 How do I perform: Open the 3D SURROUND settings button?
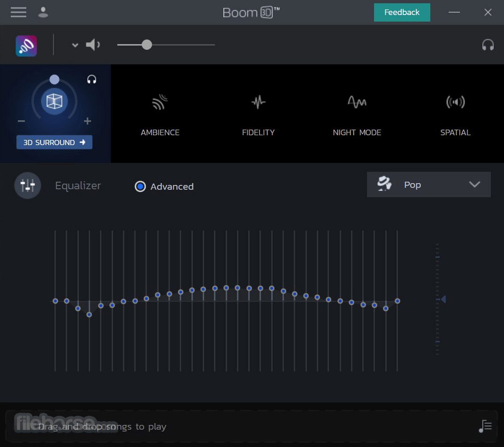[54, 142]
